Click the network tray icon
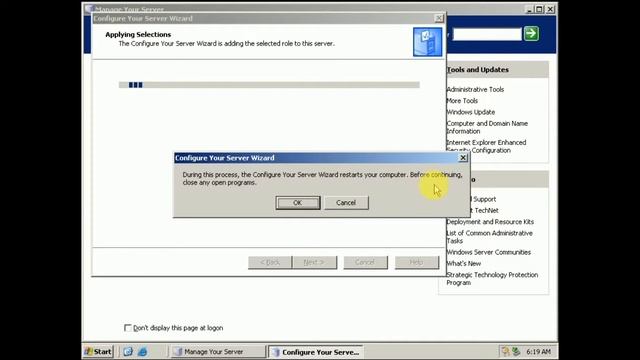This screenshot has width=640, height=360. tap(516, 351)
